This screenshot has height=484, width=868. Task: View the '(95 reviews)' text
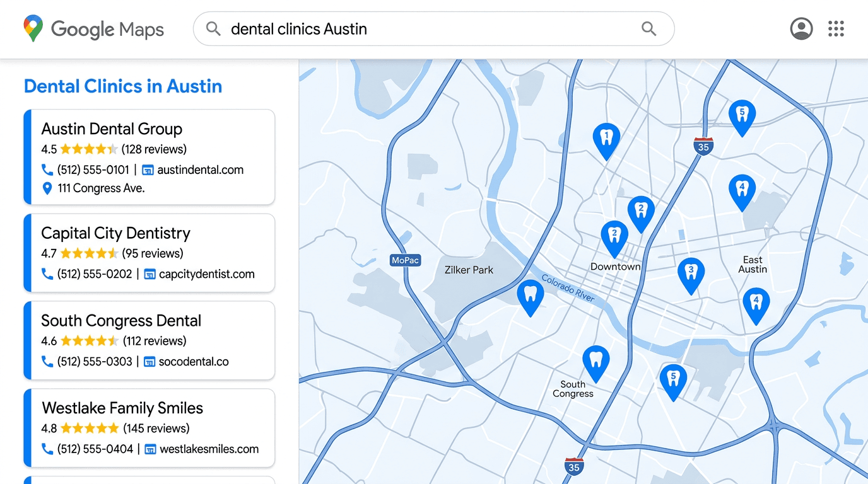[153, 254]
